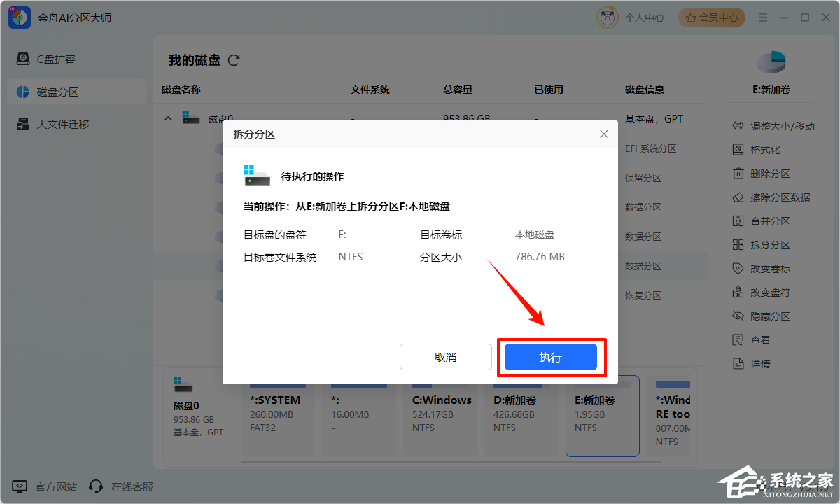Click the C盘扩容 disk icon

pos(23,59)
